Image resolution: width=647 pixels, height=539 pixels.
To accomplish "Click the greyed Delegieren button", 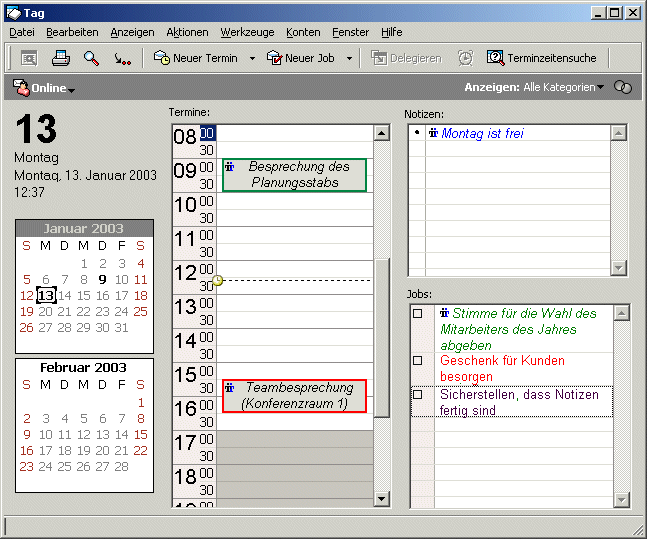I will 406,58.
